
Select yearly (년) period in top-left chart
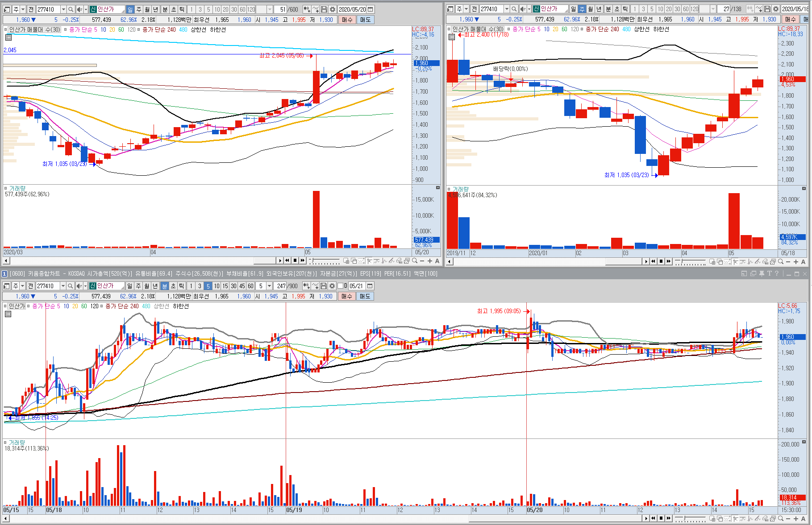pos(155,9)
